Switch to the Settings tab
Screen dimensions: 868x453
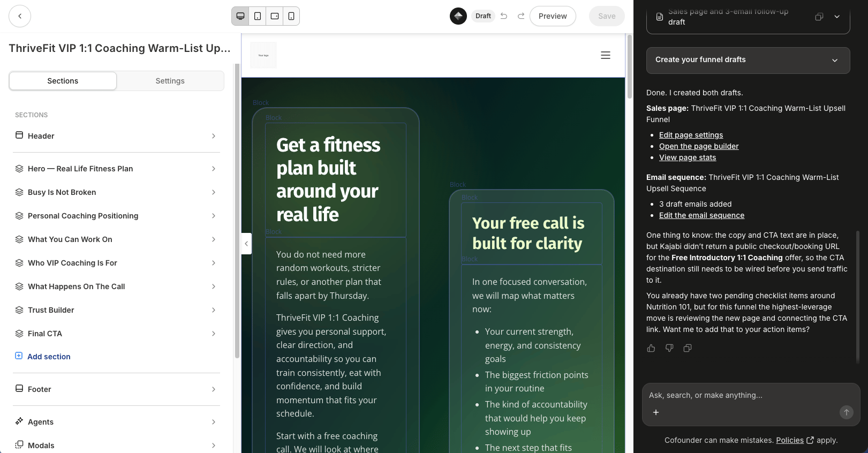(x=170, y=81)
